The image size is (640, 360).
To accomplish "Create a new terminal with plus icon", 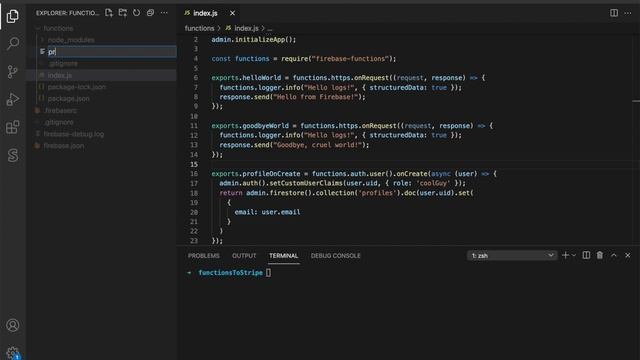I will pyautogui.click(x=565, y=256).
